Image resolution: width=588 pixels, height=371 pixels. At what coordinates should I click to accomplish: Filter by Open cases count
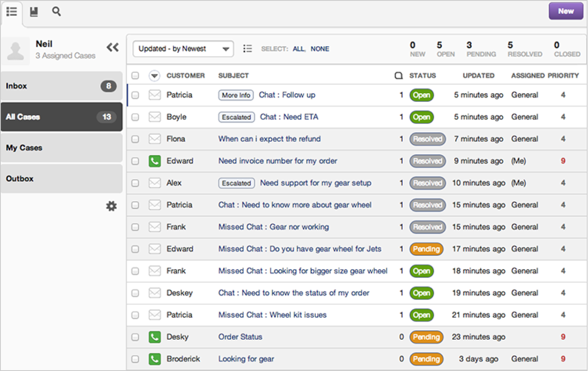[x=446, y=49]
